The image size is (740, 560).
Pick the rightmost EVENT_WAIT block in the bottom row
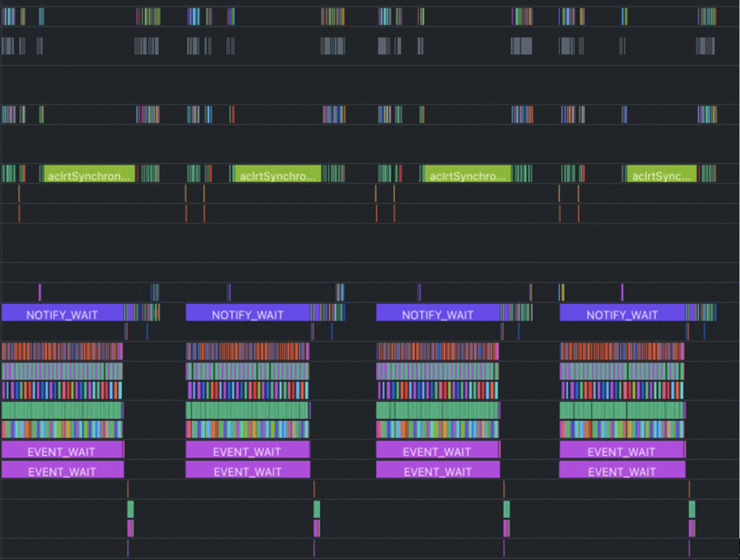623,470
